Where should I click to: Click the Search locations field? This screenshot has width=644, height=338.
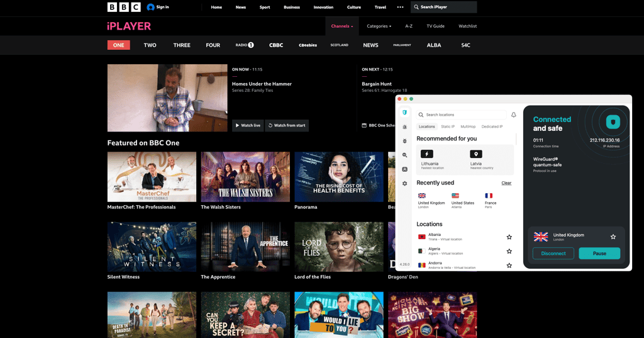(462, 115)
